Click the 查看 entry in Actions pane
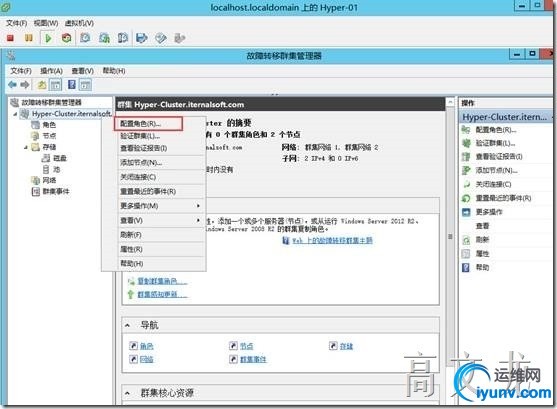This screenshot has height=409, width=557. (482, 226)
